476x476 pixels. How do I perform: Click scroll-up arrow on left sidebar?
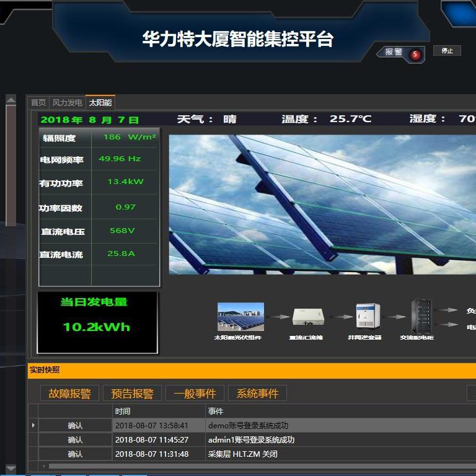pos(11,99)
